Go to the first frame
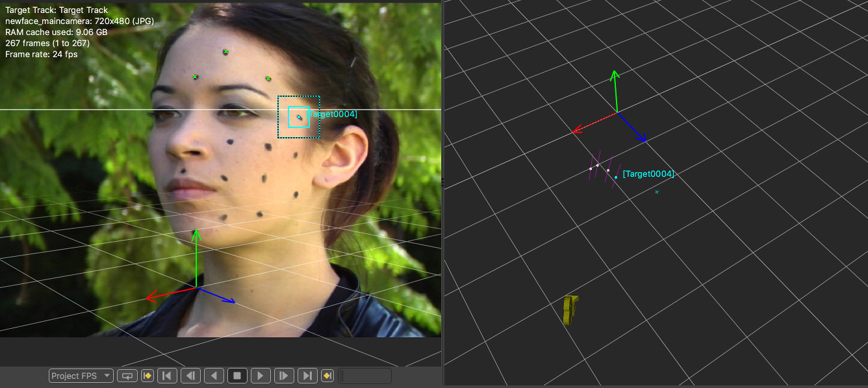Image resolution: width=868 pixels, height=388 pixels. click(167, 376)
